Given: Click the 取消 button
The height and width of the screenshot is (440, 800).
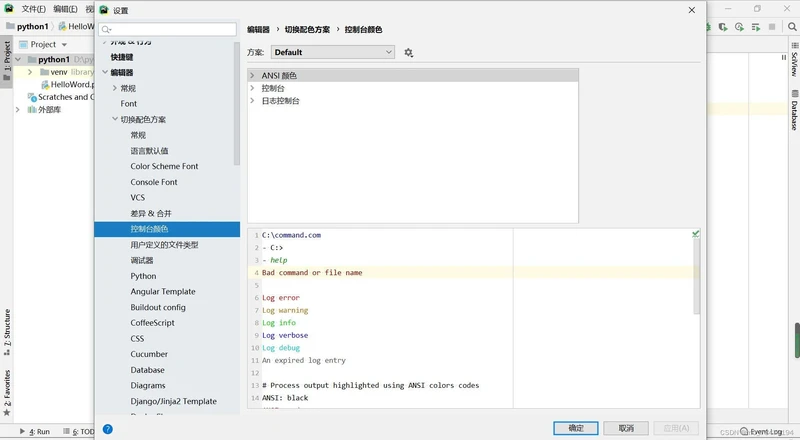Looking at the screenshot, I should click(626, 428).
